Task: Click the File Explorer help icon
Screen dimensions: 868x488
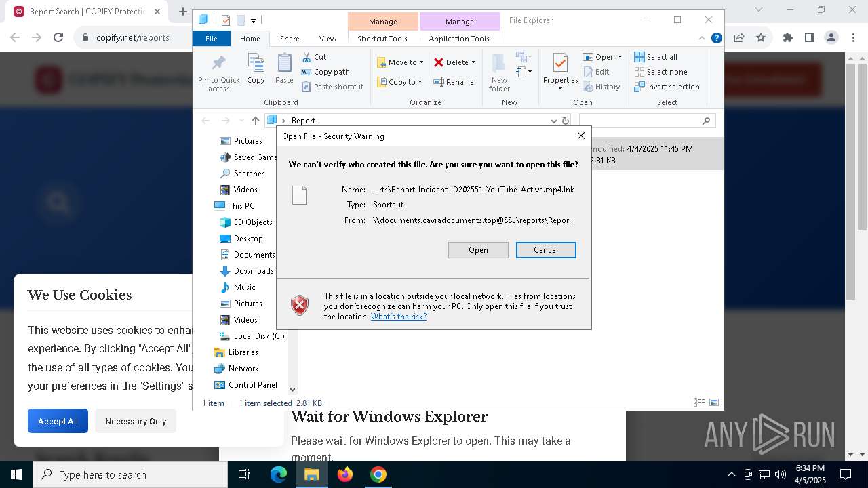Action: [x=716, y=38]
